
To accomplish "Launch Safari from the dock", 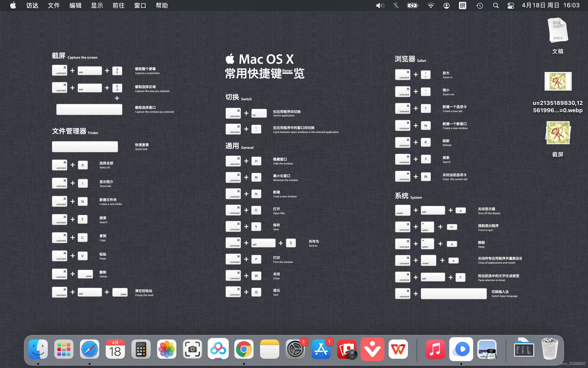I will pyautogui.click(x=89, y=349).
